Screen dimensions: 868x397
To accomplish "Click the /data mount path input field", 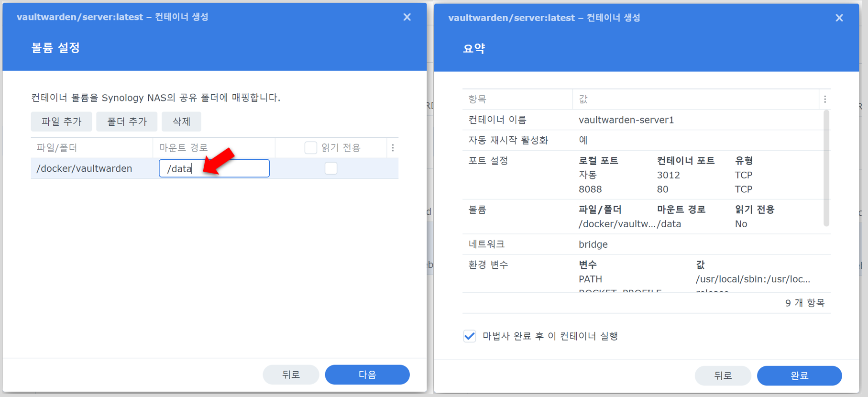I will (214, 168).
